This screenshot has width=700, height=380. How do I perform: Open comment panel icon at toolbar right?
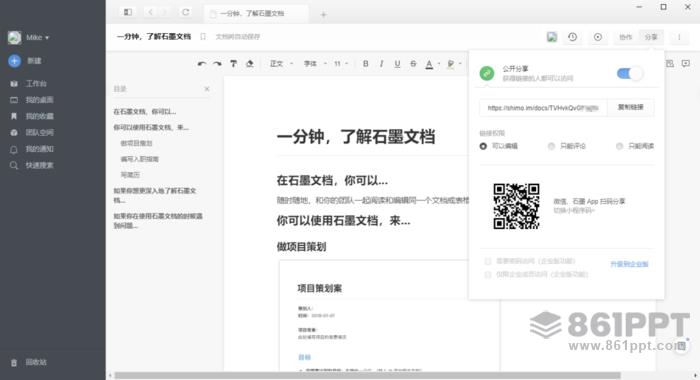[x=686, y=64]
